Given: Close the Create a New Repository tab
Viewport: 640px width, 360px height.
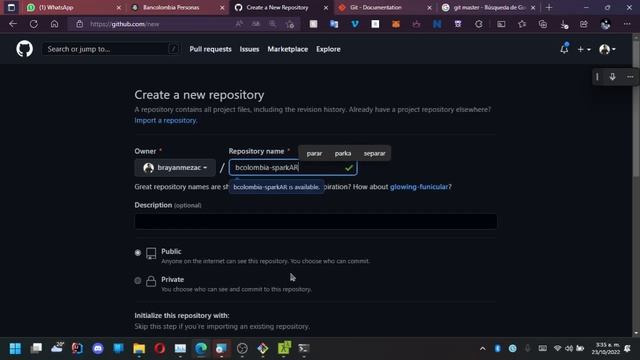Looking at the screenshot, I should [326, 7].
